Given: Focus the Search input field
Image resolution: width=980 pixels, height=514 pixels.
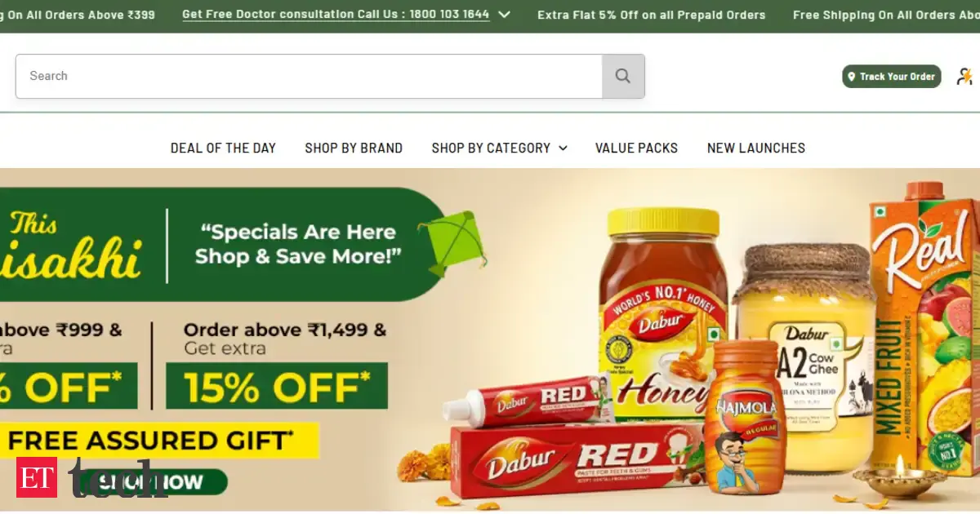Looking at the screenshot, I should coord(309,76).
